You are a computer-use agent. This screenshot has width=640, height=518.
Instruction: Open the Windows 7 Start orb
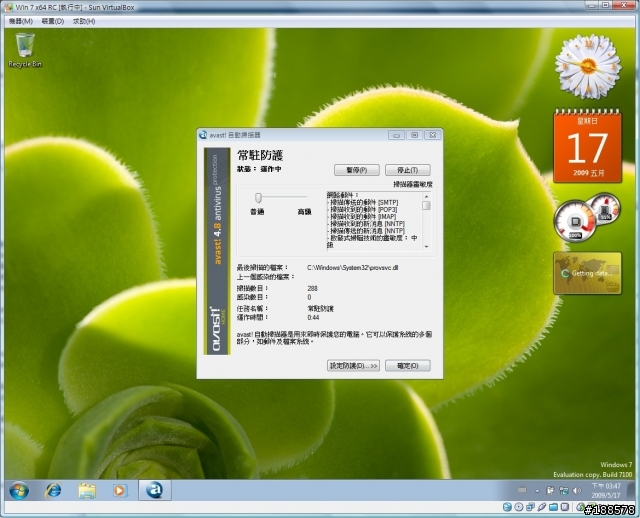coord(19,490)
